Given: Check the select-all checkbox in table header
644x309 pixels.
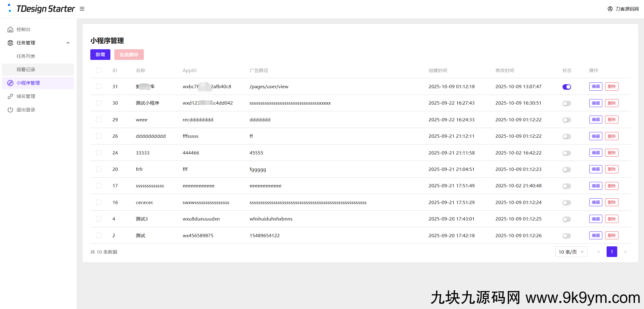Looking at the screenshot, I should coord(99,70).
